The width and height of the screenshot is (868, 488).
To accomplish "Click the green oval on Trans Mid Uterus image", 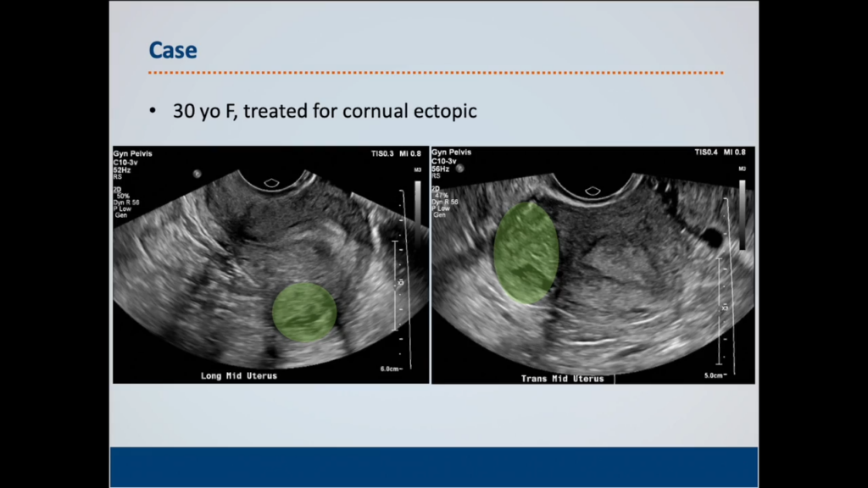I will 526,252.
